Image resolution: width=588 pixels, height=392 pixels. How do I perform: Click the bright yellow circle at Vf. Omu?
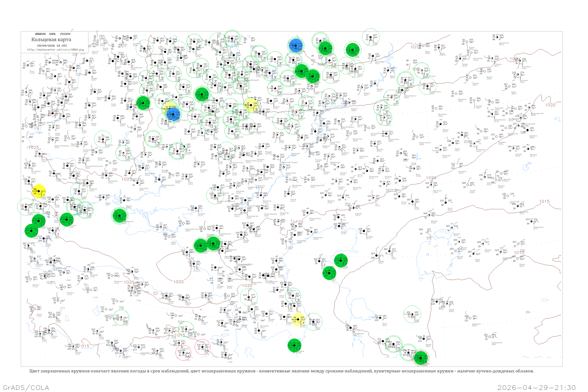(39, 191)
